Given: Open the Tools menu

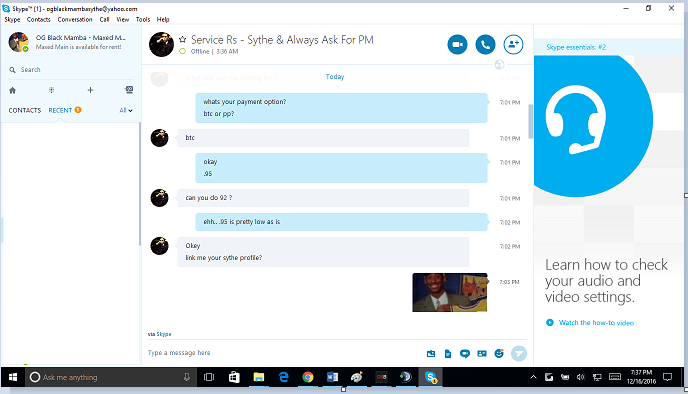Looking at the screenshot, I should pyautogui.click(x=143, y=19).
